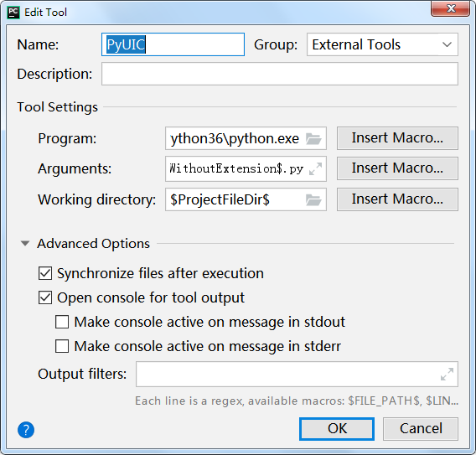The width and height of the screenshot is (476, 455).
Task: Open the blue help question mark icon
Action: click(x=26, y=430)
